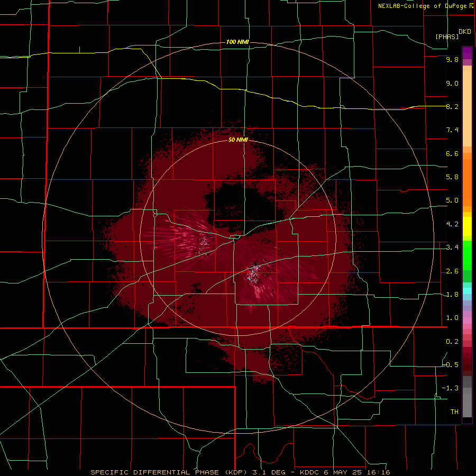476x476 pixels.
Task: Click the bright green segment of the color bar
Action: pos(467,255)
